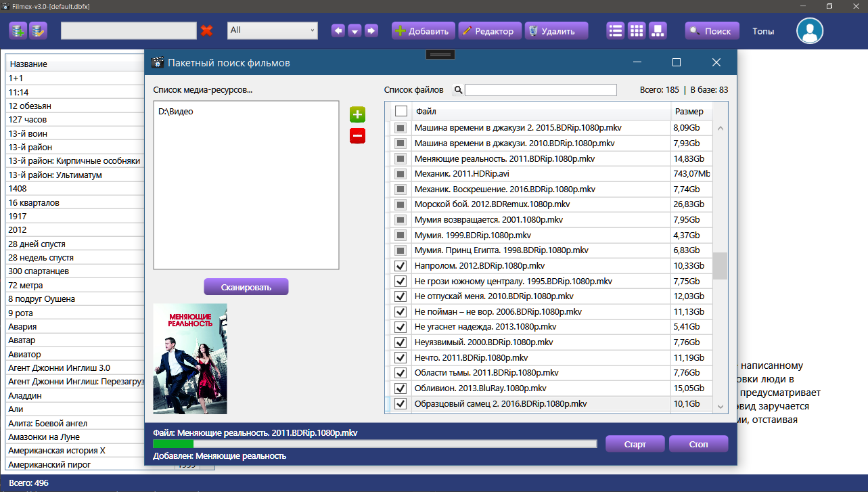Clear the search field using the red X
Viewport: 868px width, 492px height.
(x=206, y=30)
